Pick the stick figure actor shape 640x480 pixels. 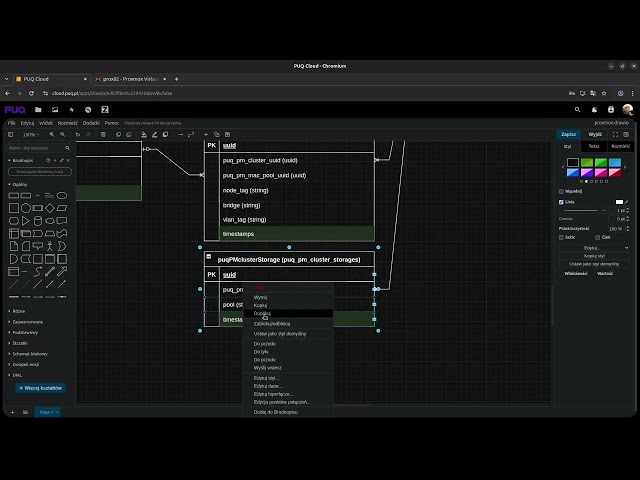point(50,246)
